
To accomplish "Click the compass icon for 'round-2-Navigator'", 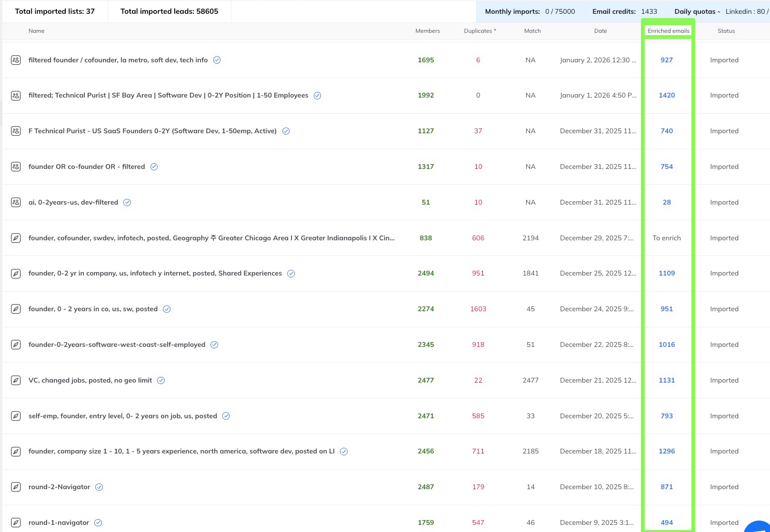I will pyautogui.click(x=16, y=487).
